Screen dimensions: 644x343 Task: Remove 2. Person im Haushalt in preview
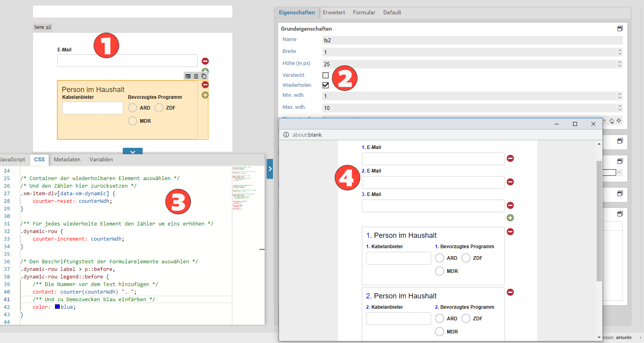tap(510, 292)
